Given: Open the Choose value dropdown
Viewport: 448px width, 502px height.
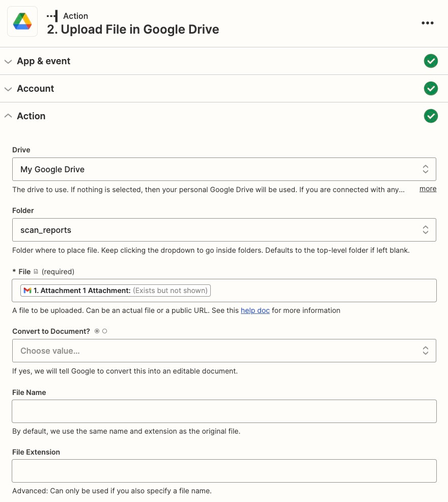Looking at the screenshot, I should coord(224,351).
